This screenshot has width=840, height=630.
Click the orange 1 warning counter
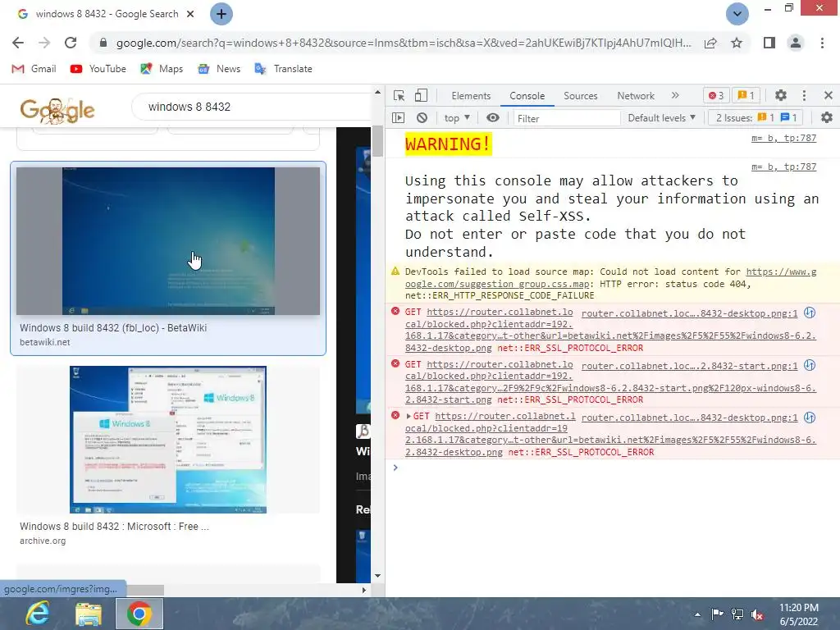746,95
